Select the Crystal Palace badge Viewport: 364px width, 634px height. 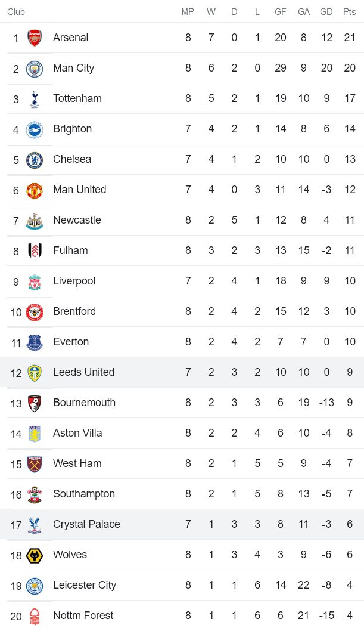pos(35,525)
